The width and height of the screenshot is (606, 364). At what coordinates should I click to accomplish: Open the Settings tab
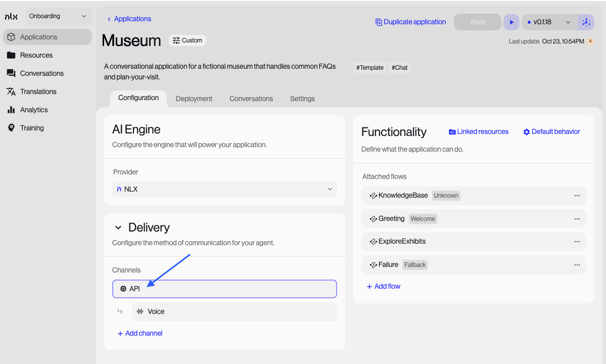pos(302,99)
